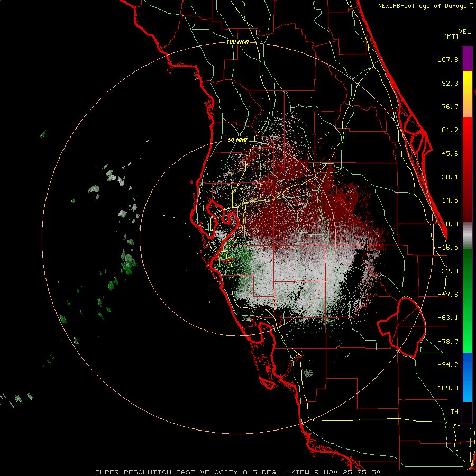The height and width of the screenshot is (476, 476).
Task: Click the 92.3 velocity legend value
Action: tap(450, 83)
